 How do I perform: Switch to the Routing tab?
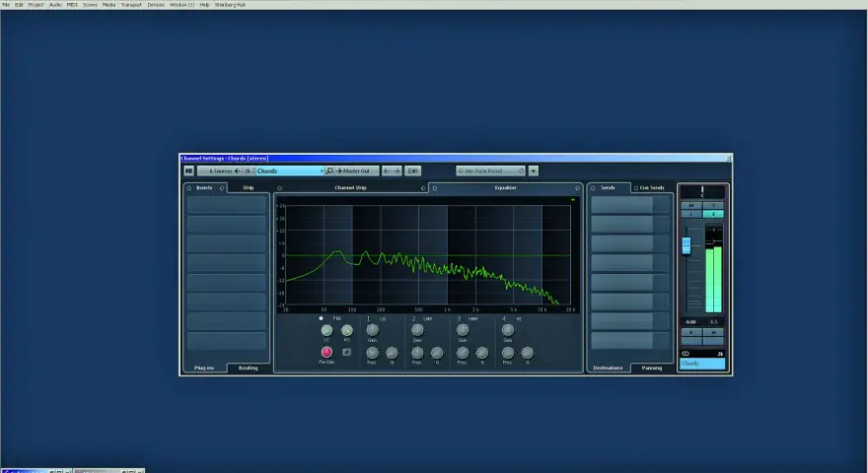click(248, 368)
